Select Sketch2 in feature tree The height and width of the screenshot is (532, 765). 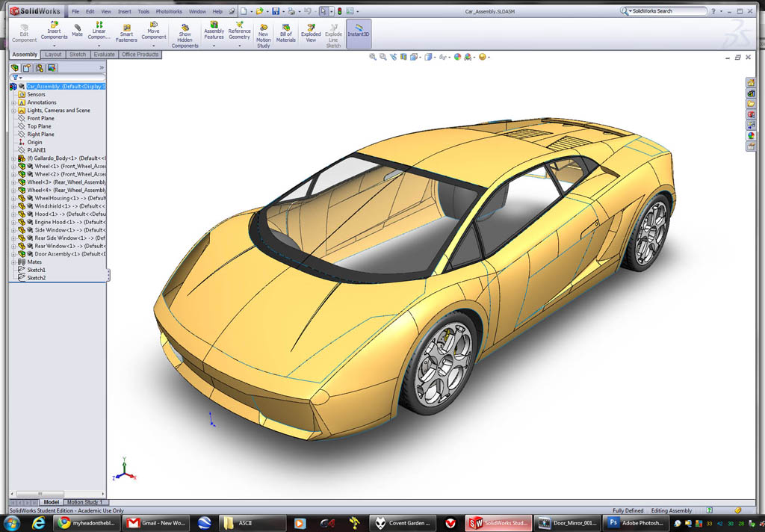(x=36, y=278)
